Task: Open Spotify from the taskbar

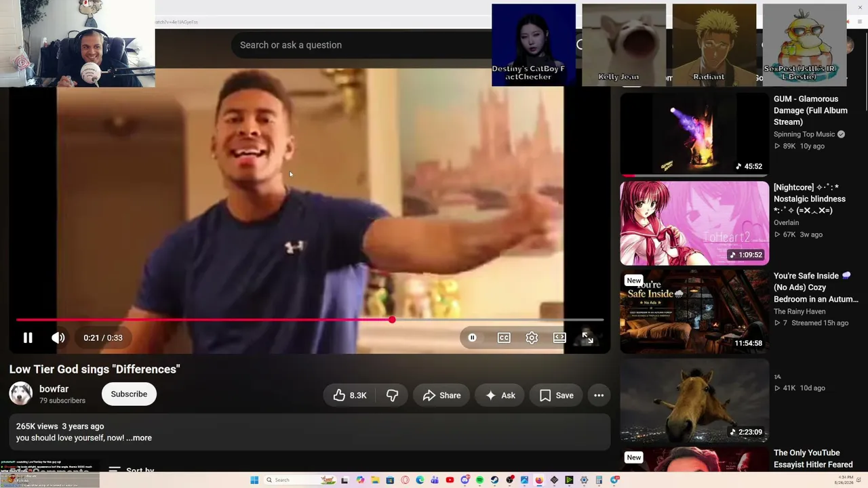Action: click(479, 480)
